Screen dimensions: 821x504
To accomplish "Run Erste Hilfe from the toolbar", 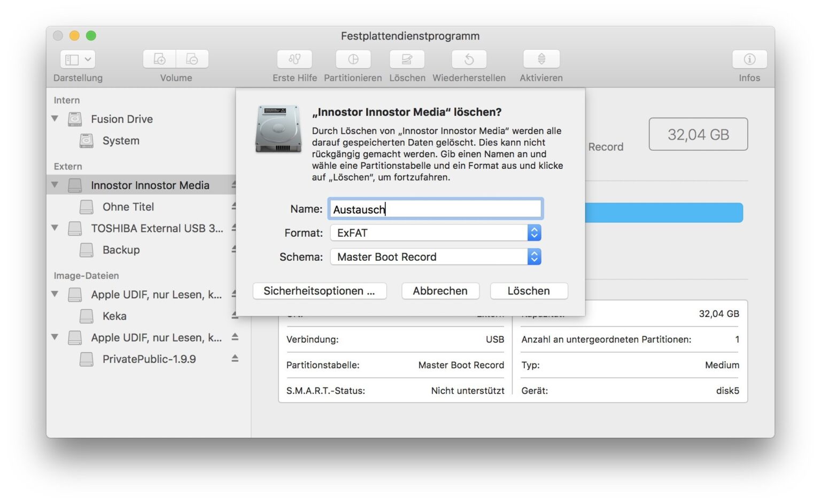I will click(x=295, y=59).
